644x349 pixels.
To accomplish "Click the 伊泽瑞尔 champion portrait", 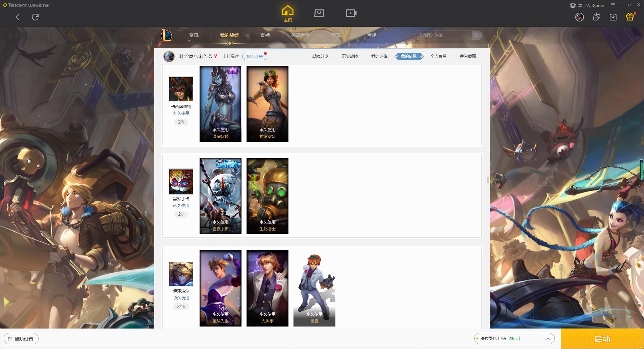I will [181, 274].
